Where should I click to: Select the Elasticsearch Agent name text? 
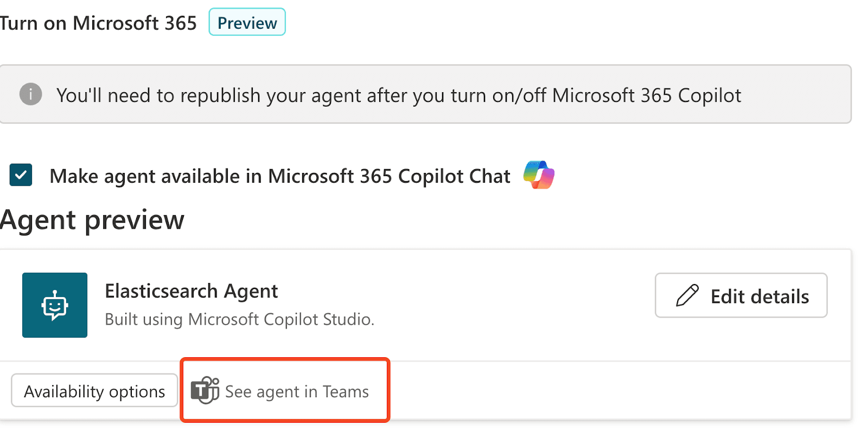[191, 291]
